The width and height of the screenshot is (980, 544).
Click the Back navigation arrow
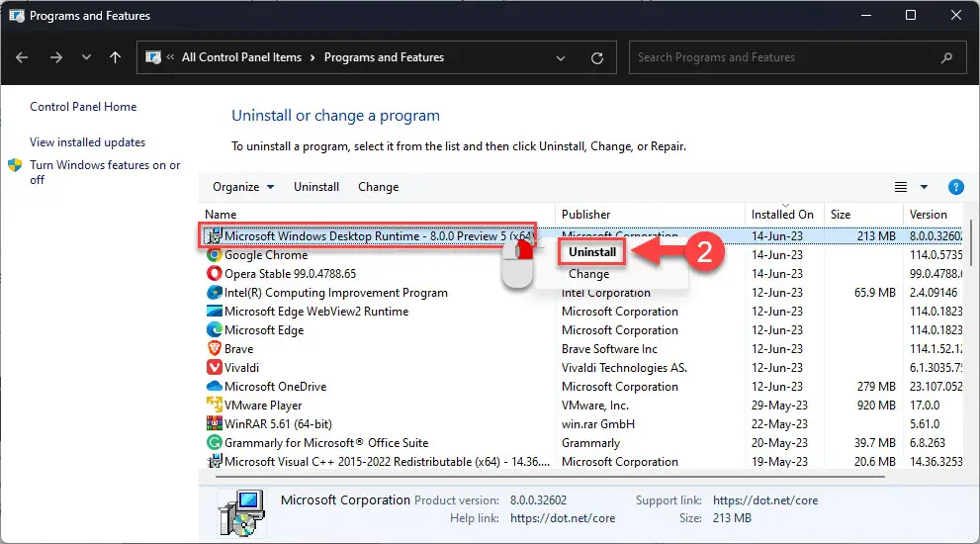click(22, 57)
